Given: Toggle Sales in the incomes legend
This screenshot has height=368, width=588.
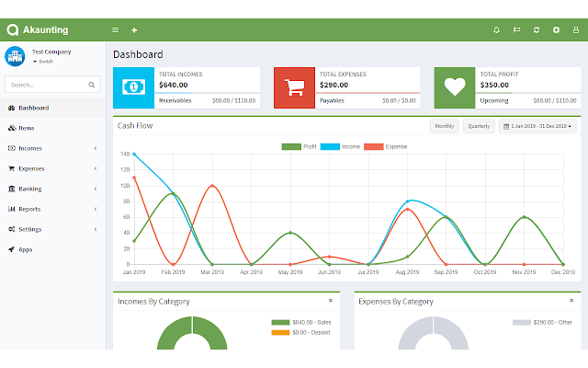Looking at the screenshot, I should (x=301, y=322).
